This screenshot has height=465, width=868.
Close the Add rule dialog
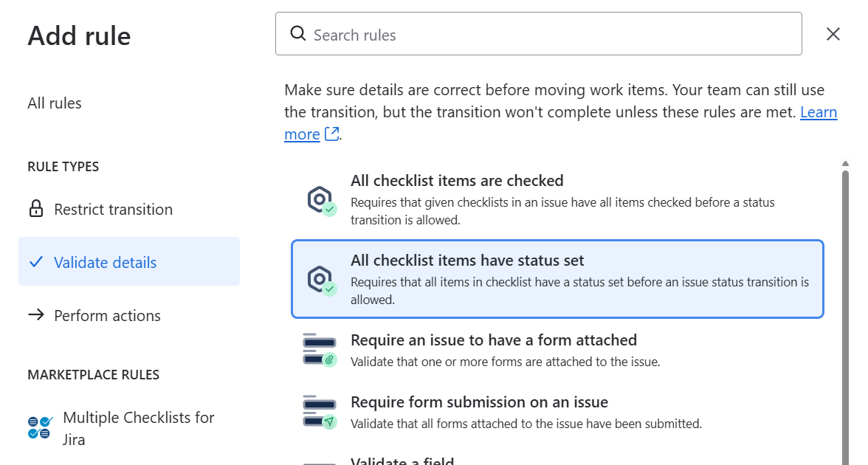point(833,34)
